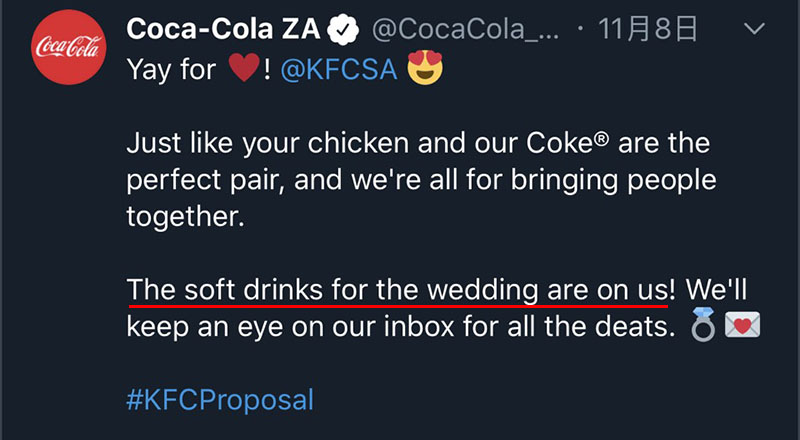Click the red heart emoji after Yay for
The width and height of the screenshot is (800, 440).
click(x=244, y=68)
